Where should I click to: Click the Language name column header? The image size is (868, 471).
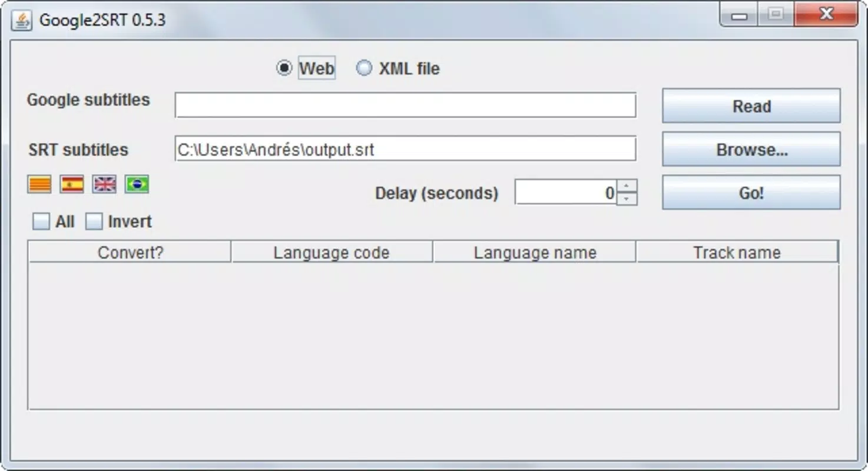(535, 253)
